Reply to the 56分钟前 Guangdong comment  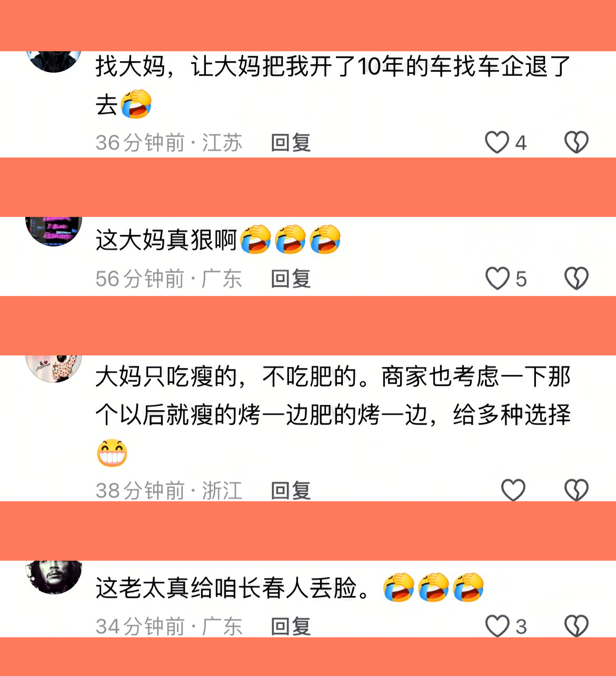click(x=291, y=279)
